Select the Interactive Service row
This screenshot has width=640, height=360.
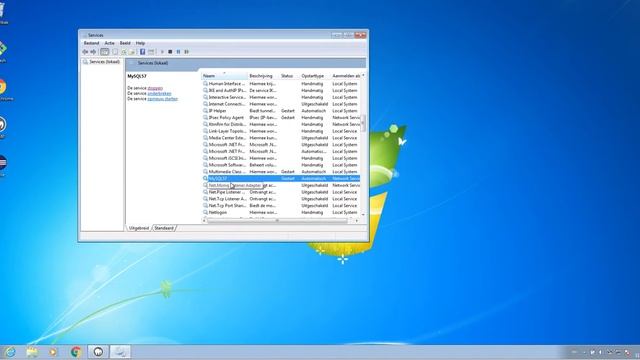pyautogui.click(x=281, y=97)
